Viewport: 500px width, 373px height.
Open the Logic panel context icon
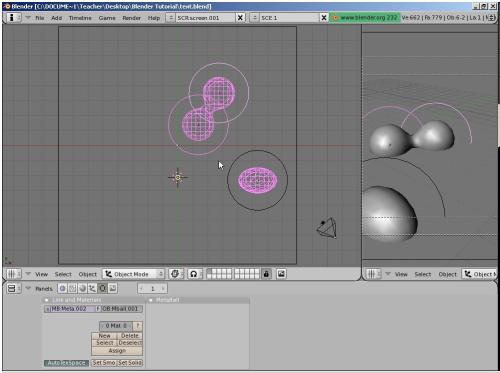(x=62, y=288)
